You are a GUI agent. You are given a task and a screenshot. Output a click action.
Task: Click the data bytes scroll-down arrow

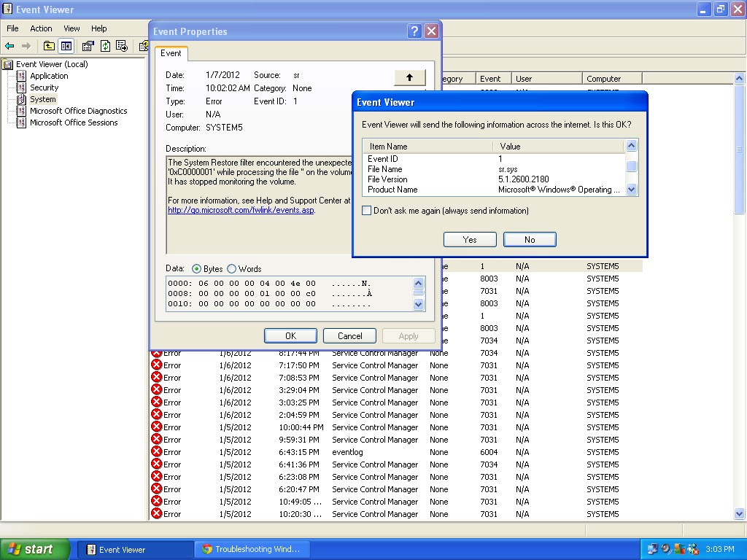click(418, 304)
